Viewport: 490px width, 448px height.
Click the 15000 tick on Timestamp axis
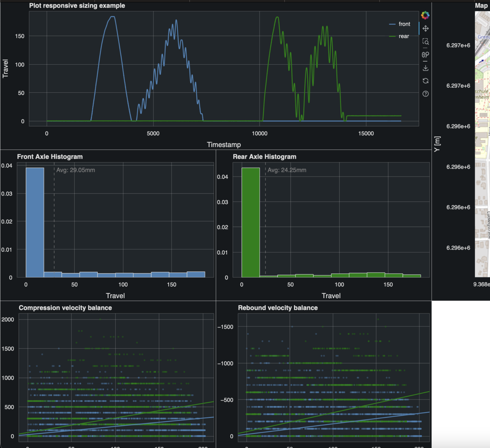(x=366, y=134)
